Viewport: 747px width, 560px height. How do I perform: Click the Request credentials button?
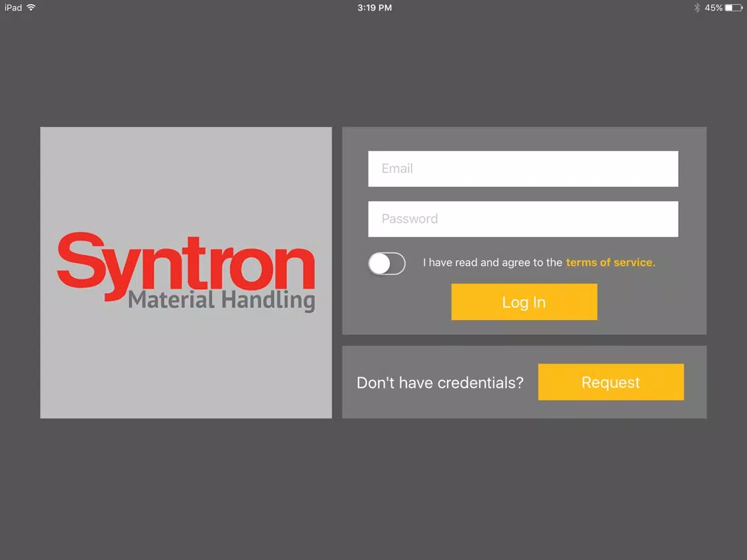tap(611, 382)
